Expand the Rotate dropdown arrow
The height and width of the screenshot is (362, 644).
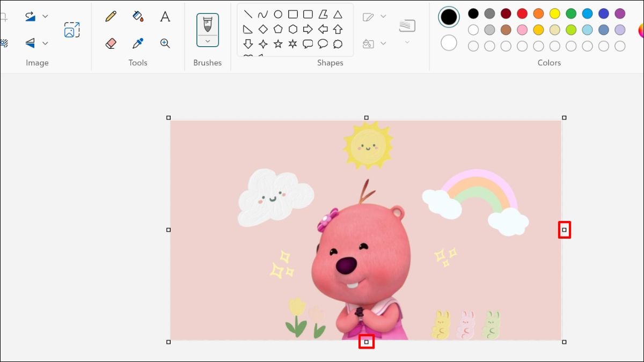(45, 16)
